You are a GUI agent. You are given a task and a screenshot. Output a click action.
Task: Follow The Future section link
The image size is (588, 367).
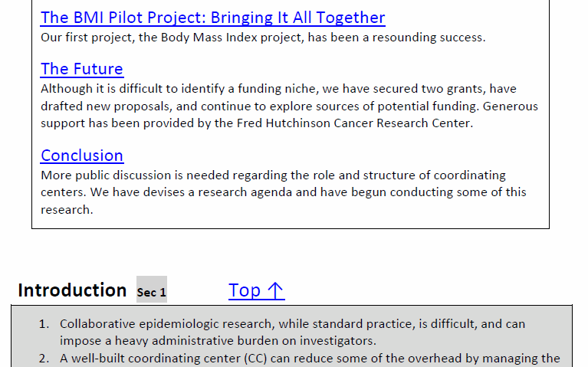click(82, 69)
